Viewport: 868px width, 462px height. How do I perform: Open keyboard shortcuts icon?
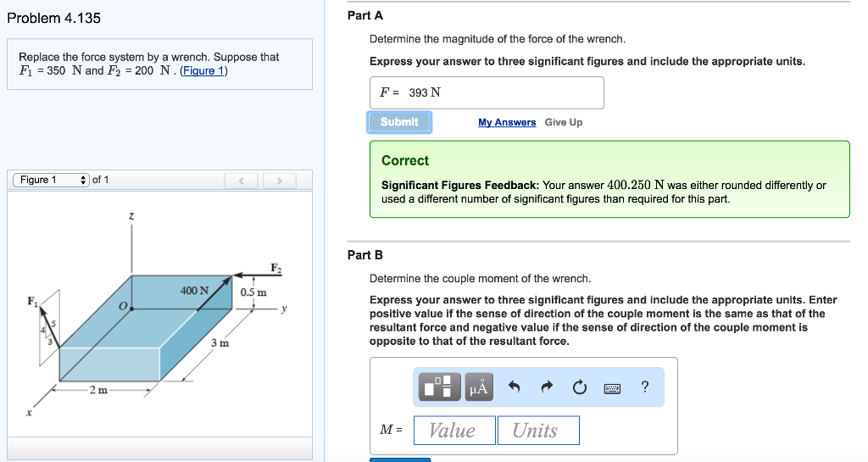[612, 388]
